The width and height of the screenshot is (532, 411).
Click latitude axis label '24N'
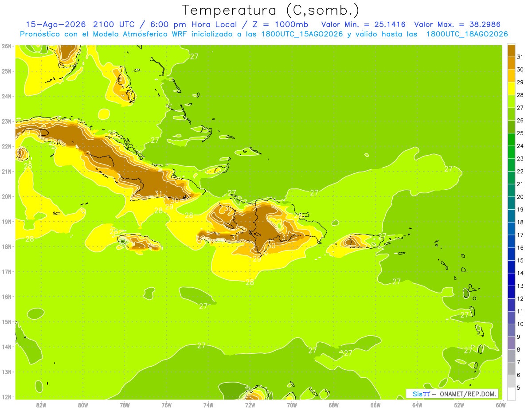6,96
